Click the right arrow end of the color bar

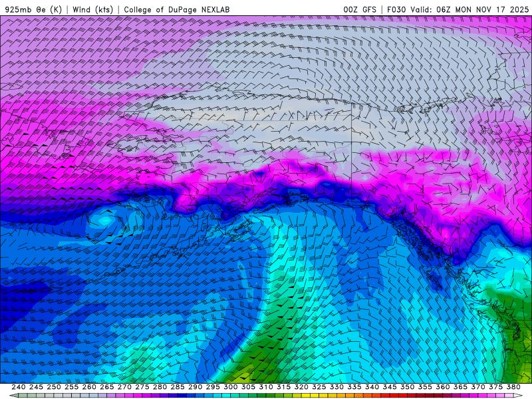[518, 396]
